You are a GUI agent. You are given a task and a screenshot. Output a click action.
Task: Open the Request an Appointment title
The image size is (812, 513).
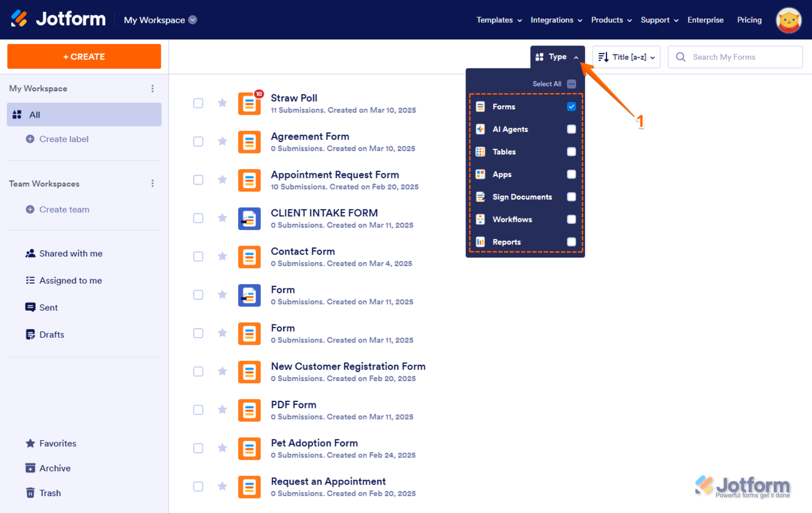tap(328, 481)
